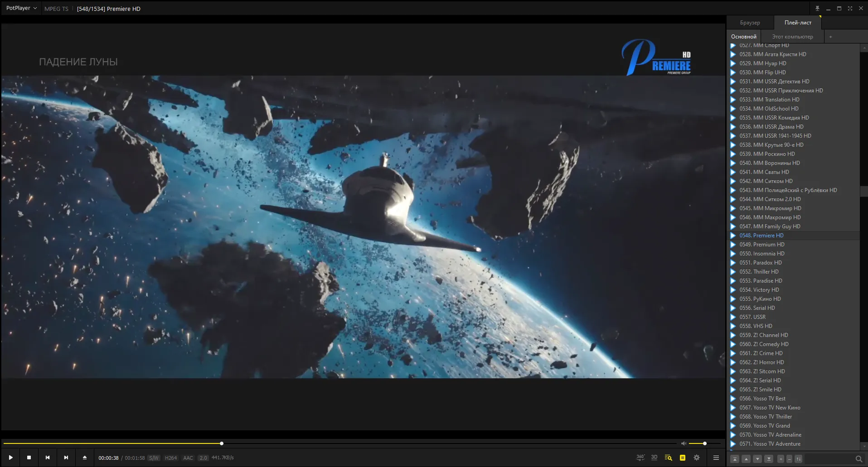Click the play icon beside 0545. MM Микромир HD

(733, 208)
